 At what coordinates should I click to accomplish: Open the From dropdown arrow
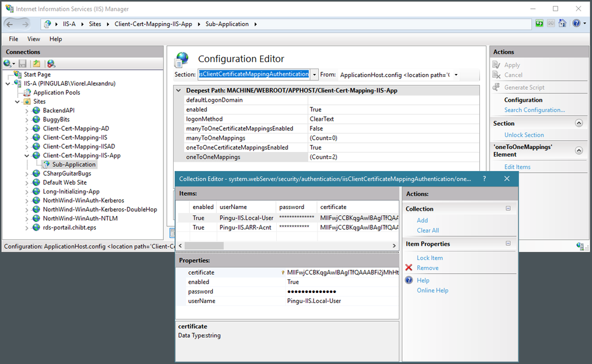(456, 75)
